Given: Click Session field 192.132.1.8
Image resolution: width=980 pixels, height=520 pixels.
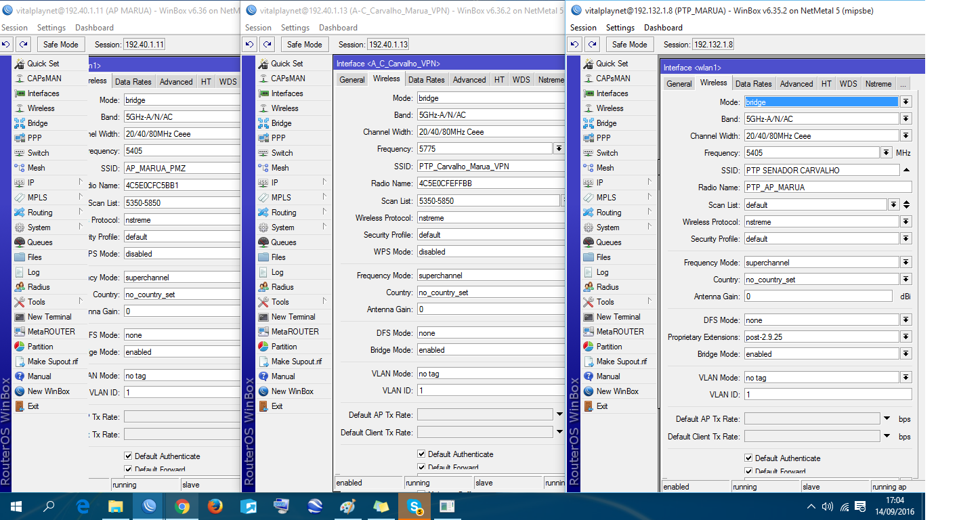Looking at the screenshot, I should [712, 45].
